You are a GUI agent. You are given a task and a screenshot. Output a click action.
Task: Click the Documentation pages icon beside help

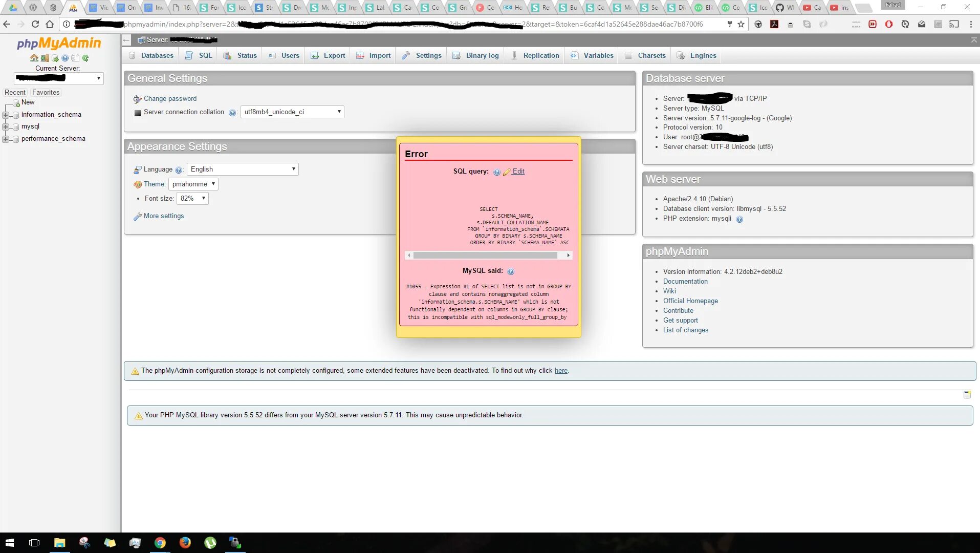tap(75, 58)
